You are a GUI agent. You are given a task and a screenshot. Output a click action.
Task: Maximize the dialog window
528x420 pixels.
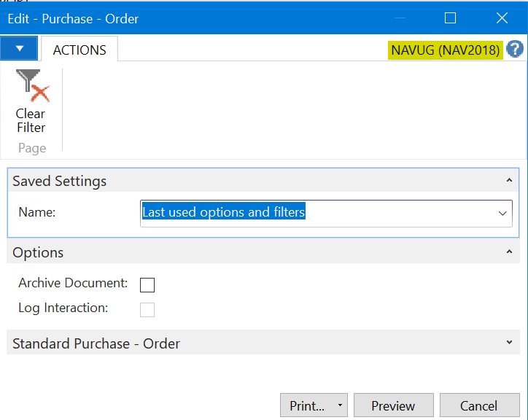point(450,18)
